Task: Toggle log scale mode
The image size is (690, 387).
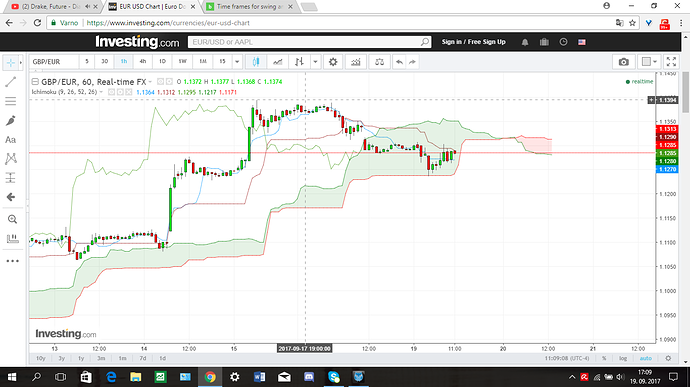Action: (623, 358)
